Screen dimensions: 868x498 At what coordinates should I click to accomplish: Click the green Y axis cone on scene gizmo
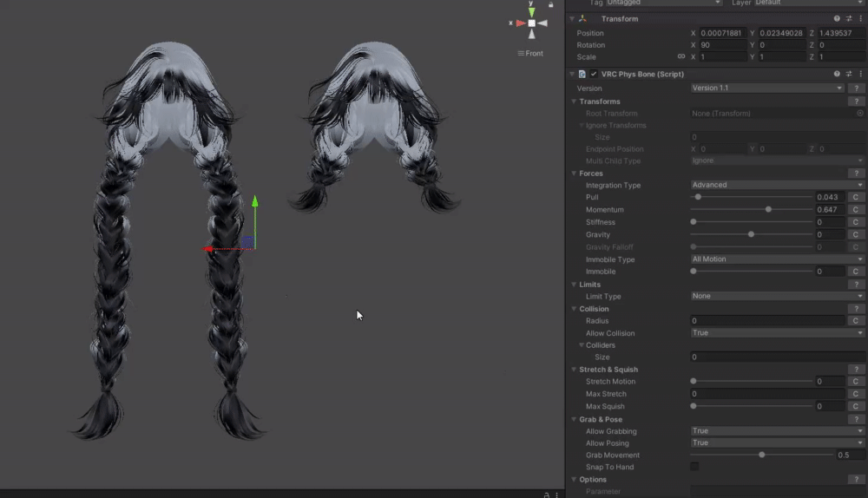coord(531,12)
